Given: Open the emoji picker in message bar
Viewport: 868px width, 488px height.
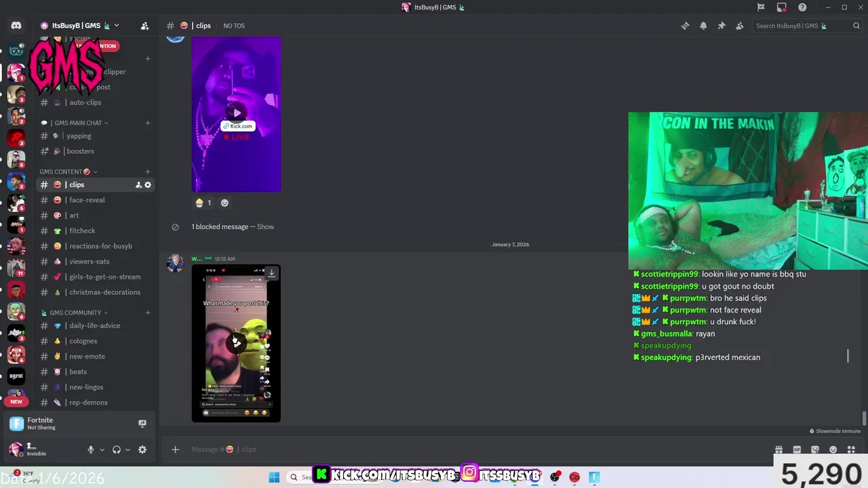Looking at the screenshot, I should pos(833,449).
